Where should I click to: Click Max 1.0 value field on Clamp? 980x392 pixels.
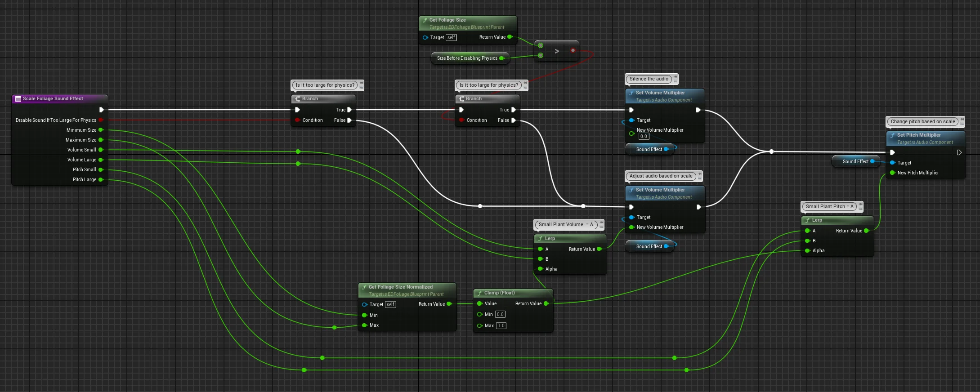point(501,325)
